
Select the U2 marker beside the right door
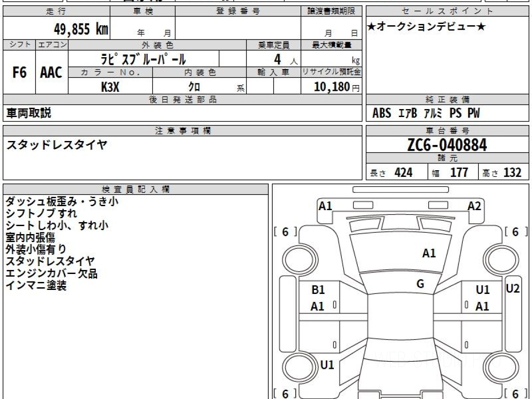512,288
